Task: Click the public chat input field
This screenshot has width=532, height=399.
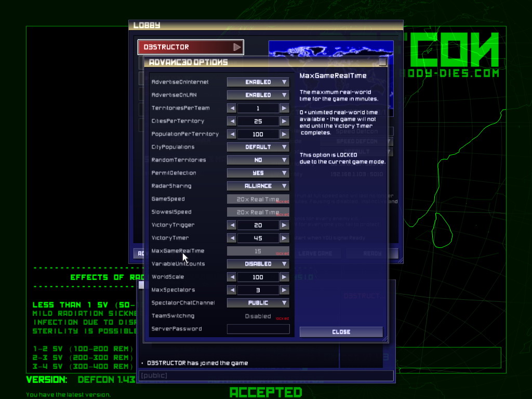Action: point(267,376)
